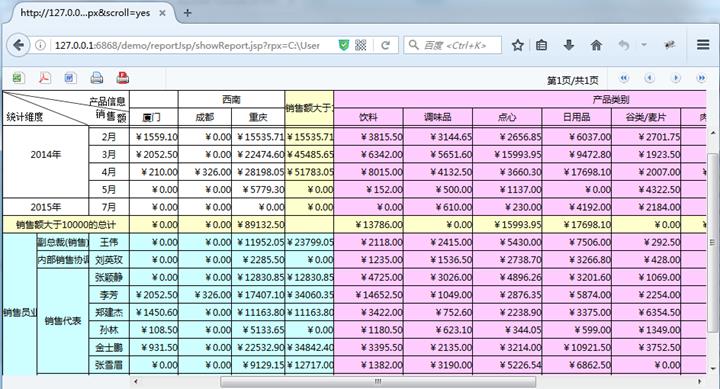The width and height of the screenshot is (720, 389).
Task: Click the red PDF print icon
Action: tap(123, 78)
